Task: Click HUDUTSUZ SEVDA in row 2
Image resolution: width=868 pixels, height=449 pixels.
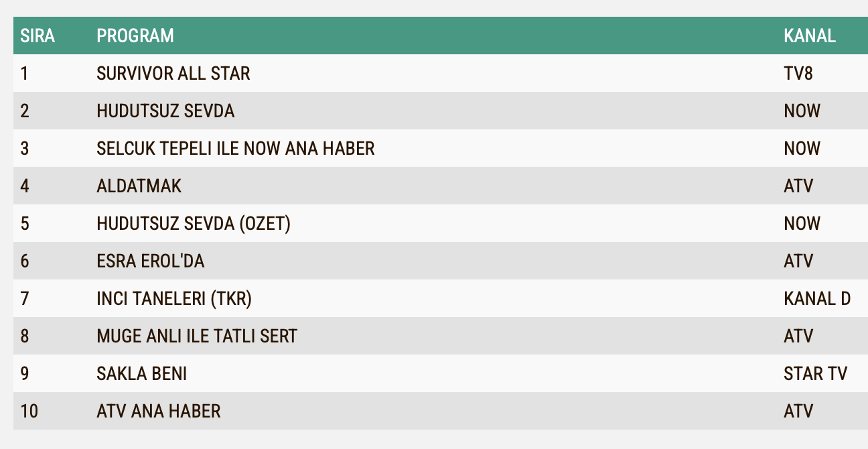Action: [x=165, y=111]
